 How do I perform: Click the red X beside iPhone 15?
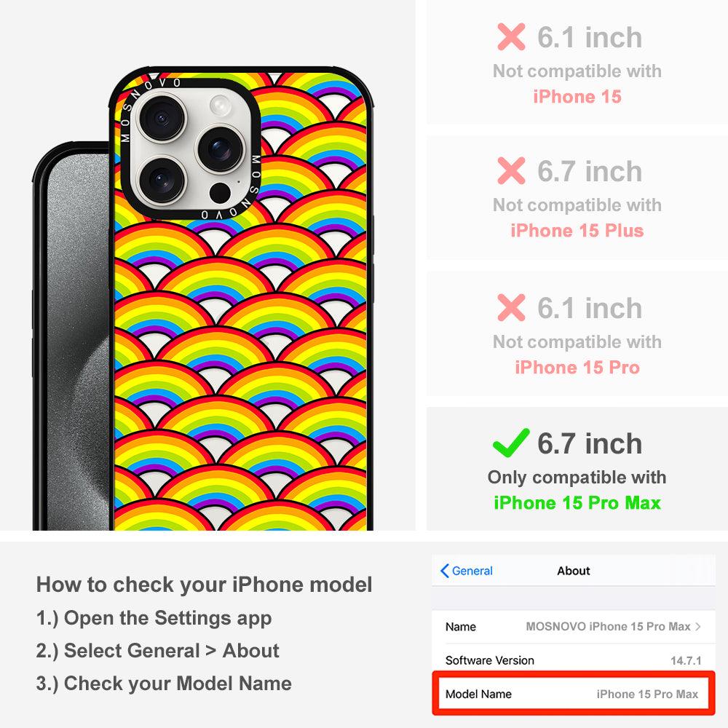tap(511, 36)
